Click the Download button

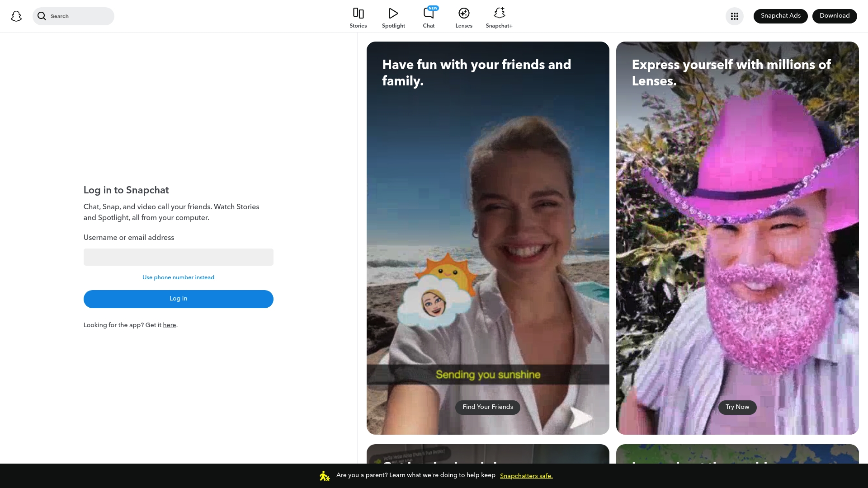834,15
